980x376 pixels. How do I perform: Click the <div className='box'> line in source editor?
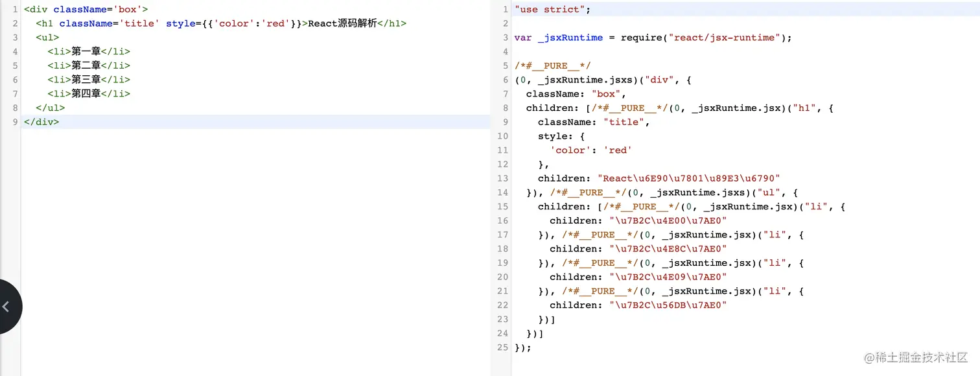[86, 9]
